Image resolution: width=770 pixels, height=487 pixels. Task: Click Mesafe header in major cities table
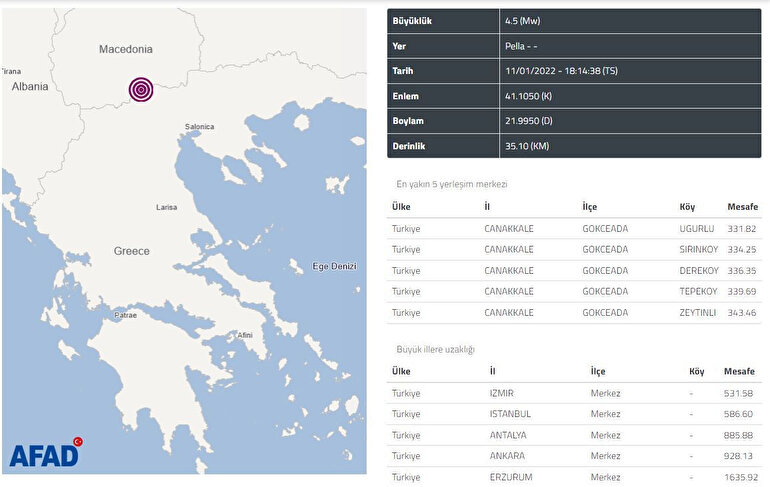(738, 372)
